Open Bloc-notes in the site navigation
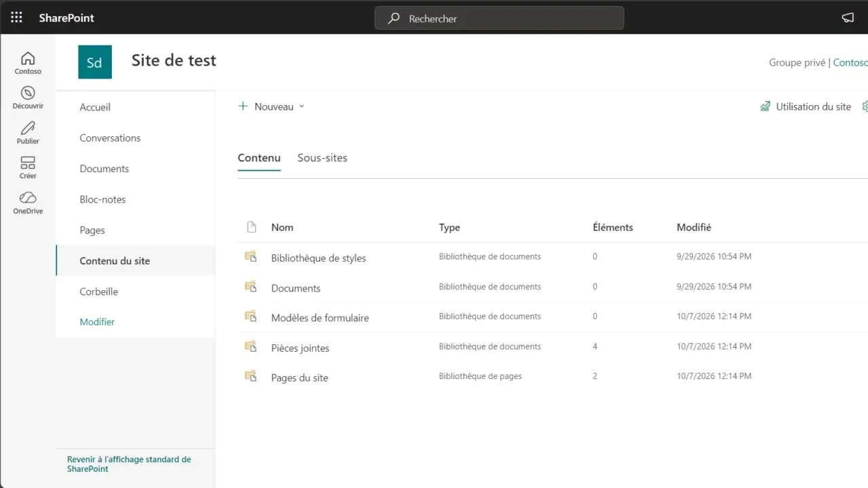 [x=102, y=199]
